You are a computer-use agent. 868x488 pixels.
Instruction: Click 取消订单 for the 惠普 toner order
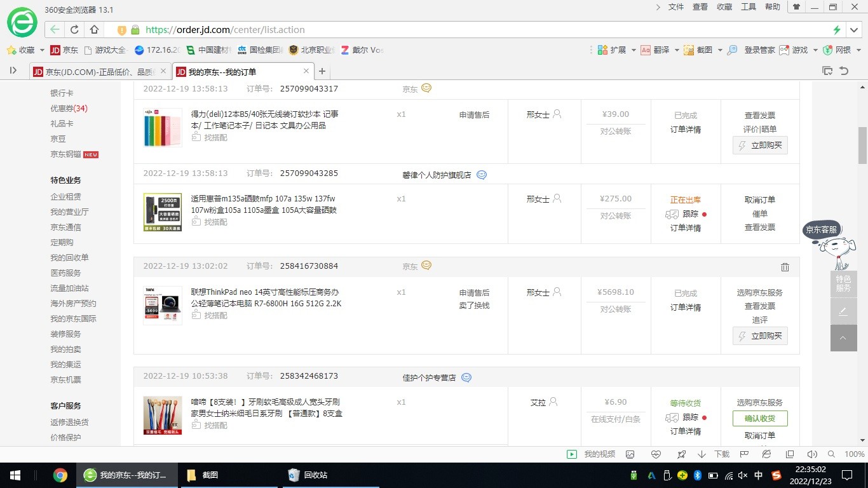coord(760,200)
